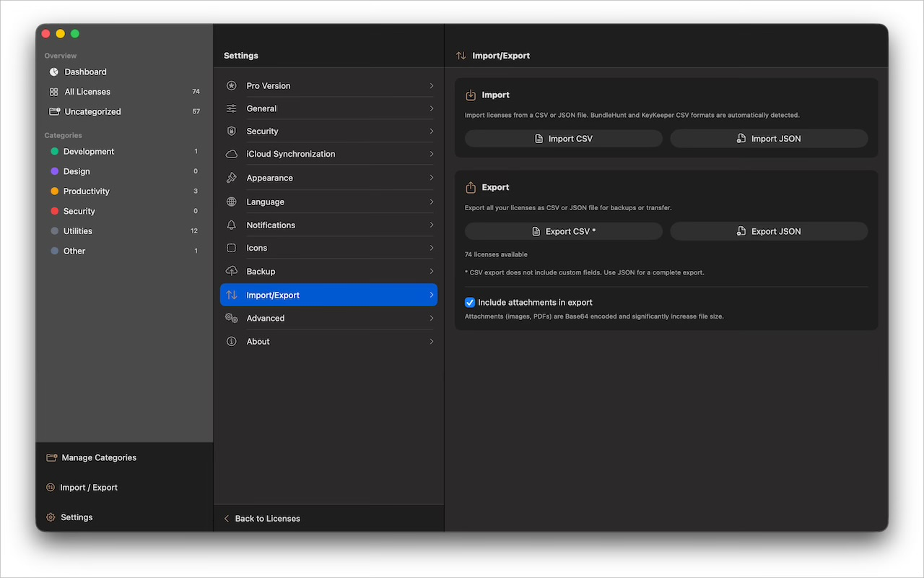Click the Icons label in settings
This screenshot has width=924, height=578.
(257, 248)
